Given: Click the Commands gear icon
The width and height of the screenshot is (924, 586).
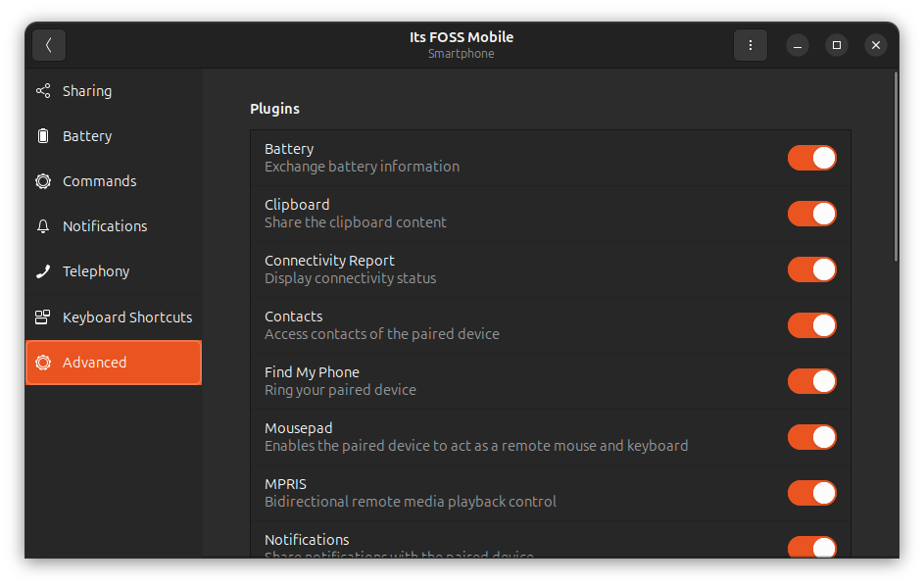Looking at the screenshot, I should (43, 181).
